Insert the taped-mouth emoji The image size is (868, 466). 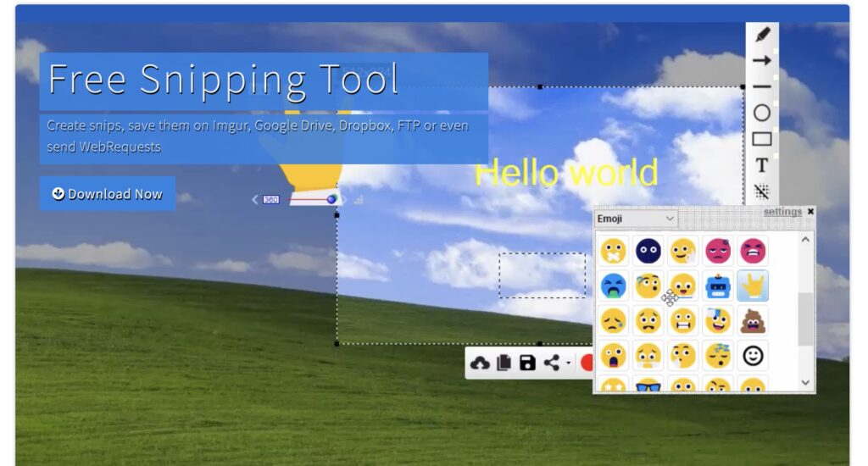click(614, 251)
